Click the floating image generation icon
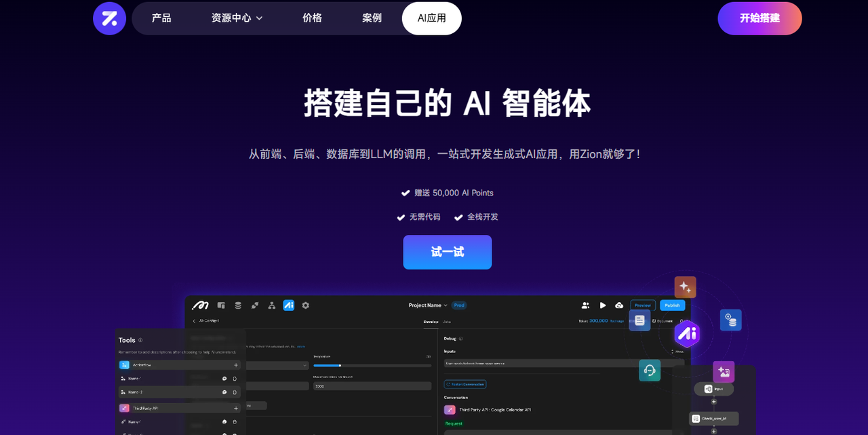Viewport: 868px width, 435px height. pos(724,372)
